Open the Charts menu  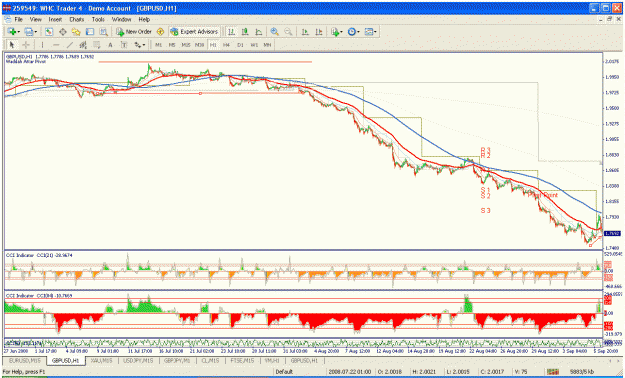click(x=77, y=19)
